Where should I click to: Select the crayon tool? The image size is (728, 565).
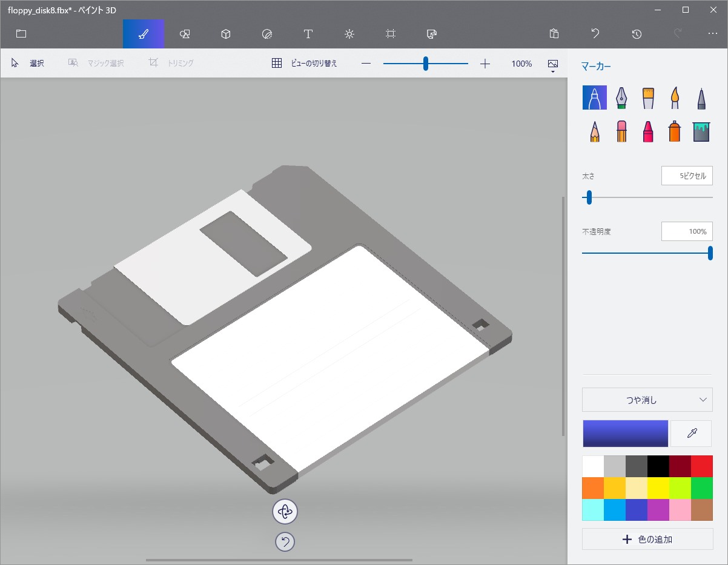tap(648, 131)
